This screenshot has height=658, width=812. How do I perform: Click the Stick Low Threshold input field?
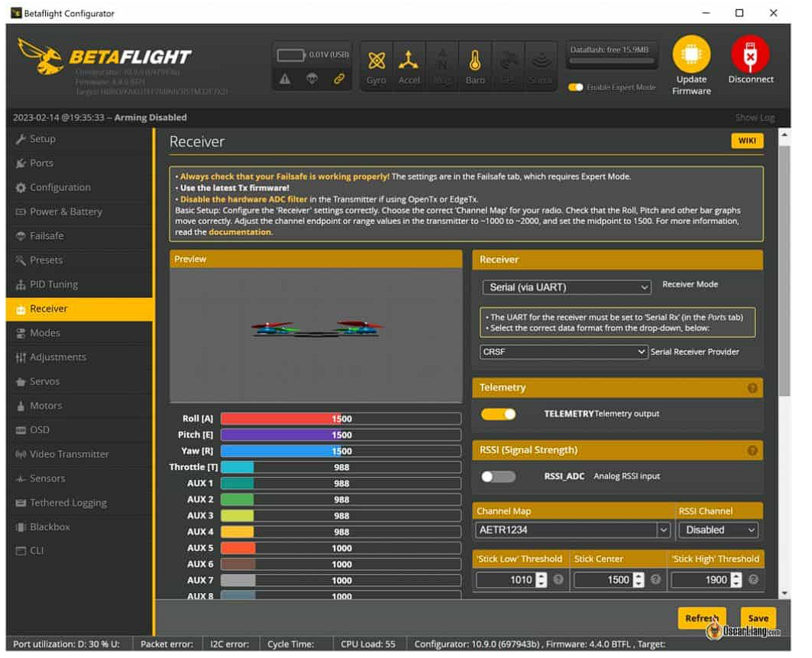pyautogui.click(x=506, y=580)
